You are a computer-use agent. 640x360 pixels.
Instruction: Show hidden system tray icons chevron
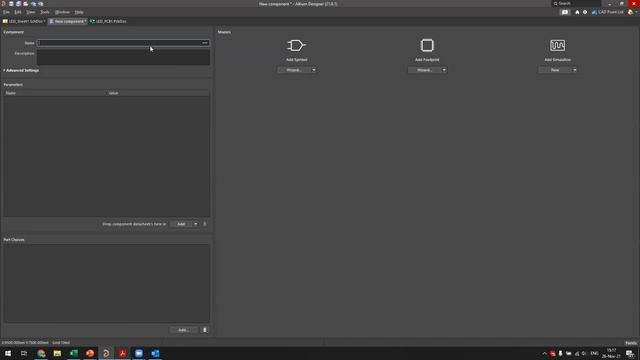pyautogui.click(x=544, y=353)
